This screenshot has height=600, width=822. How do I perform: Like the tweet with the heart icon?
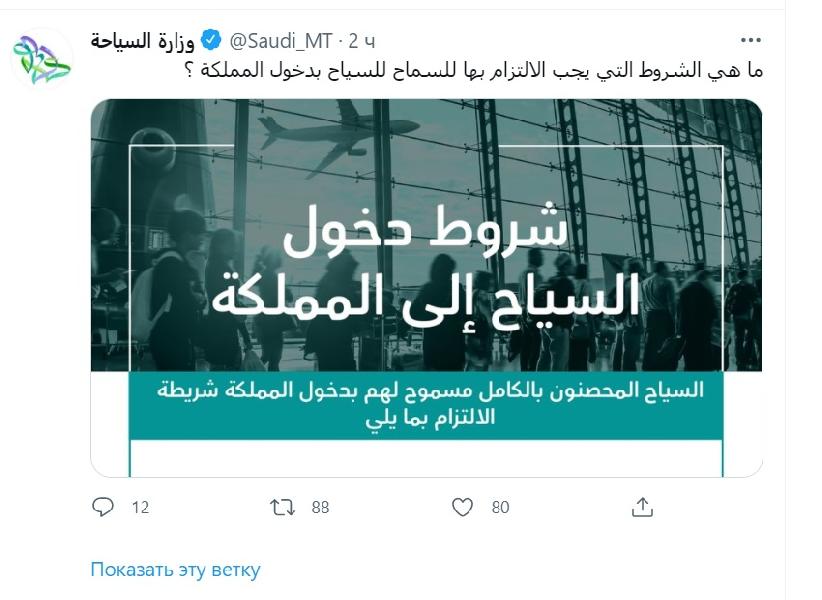(462, 508)
